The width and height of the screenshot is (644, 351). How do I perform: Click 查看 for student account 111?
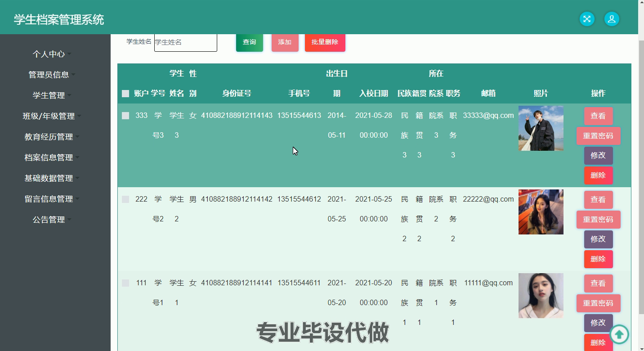click(x=598, y=283)
